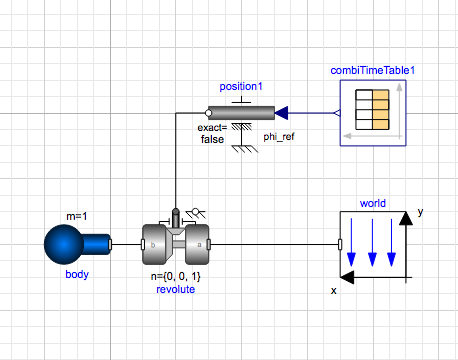458x360 pixels.
Task: Select the vertical line from position1 to revolute
Action: (176, 161)
